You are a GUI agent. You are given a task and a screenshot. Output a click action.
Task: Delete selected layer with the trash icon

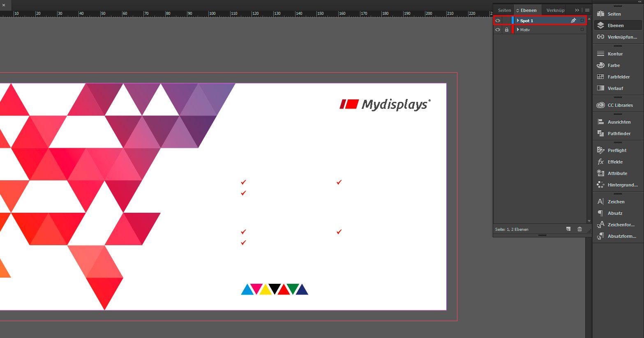pyautogui.click(x=579, y=229)
